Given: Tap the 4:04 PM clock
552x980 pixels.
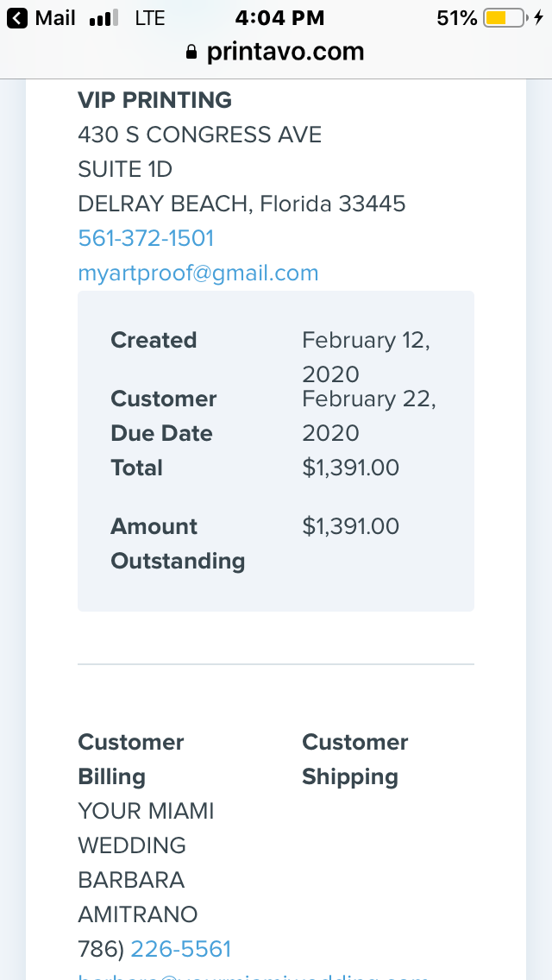Looking at the screenshot, I should tap(279, 18).
